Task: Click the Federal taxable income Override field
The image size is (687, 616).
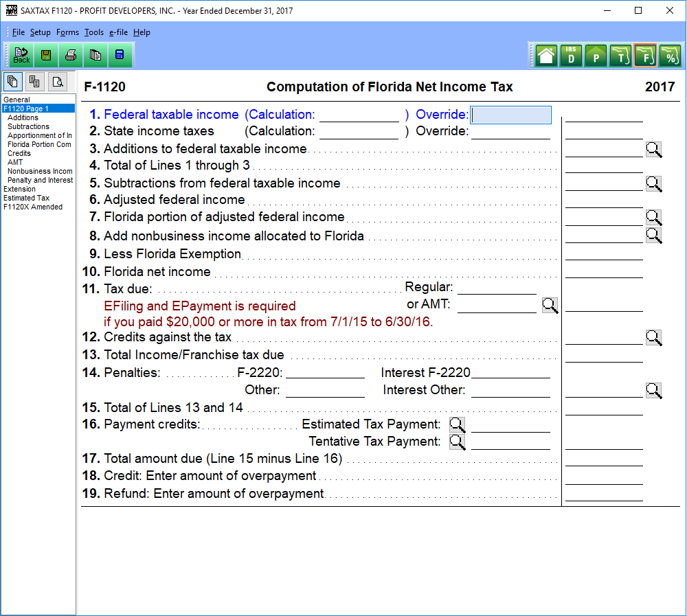Action: tap(510, 115)
